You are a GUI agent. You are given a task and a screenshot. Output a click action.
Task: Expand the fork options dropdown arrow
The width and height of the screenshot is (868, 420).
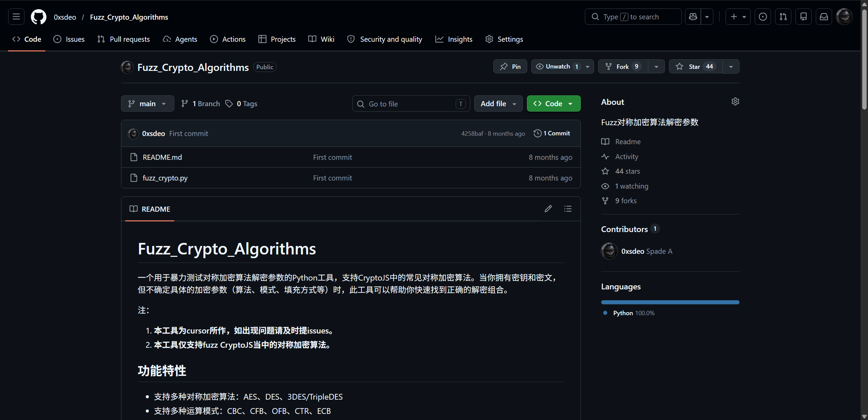656,66
